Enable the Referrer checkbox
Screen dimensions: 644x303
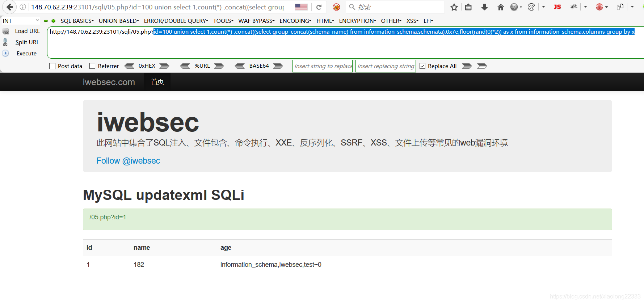[x=92, y=66]
